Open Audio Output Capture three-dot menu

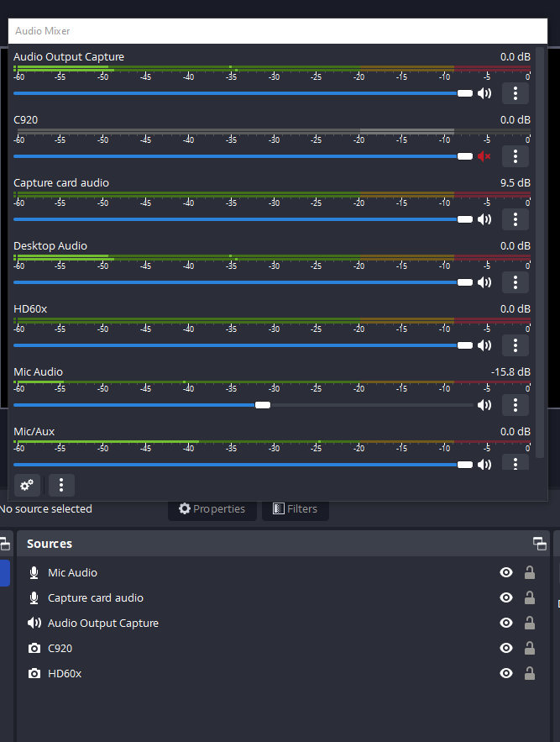point(516,93)
